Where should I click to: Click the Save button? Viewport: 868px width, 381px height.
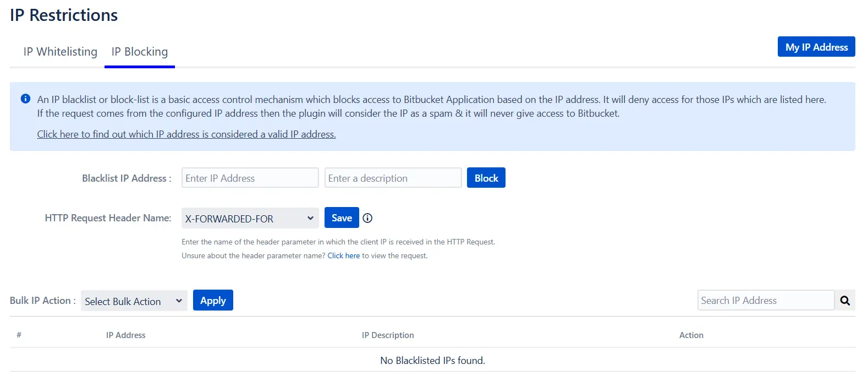click(x=341, y=217)
